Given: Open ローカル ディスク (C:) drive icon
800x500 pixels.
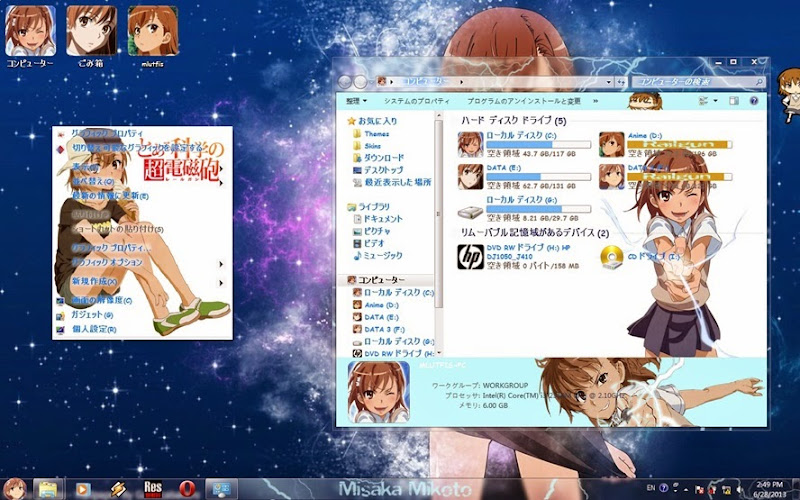Looking at the screenshot, I should tap(470, 144).
